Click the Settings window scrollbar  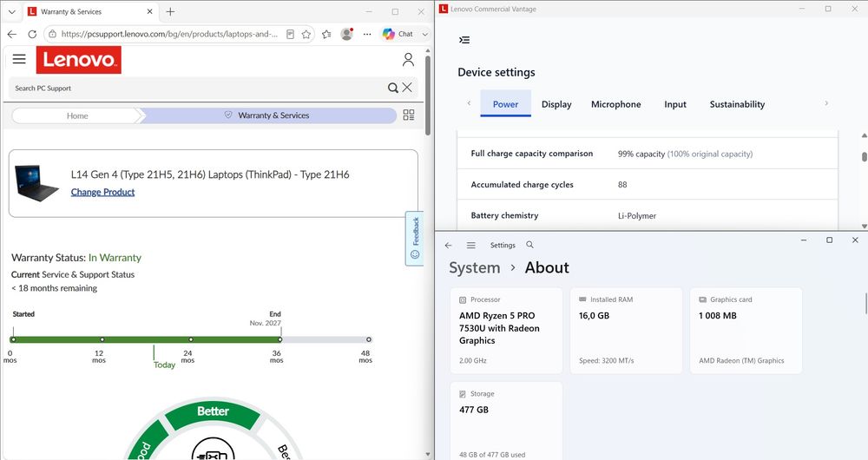coord(865,304)
